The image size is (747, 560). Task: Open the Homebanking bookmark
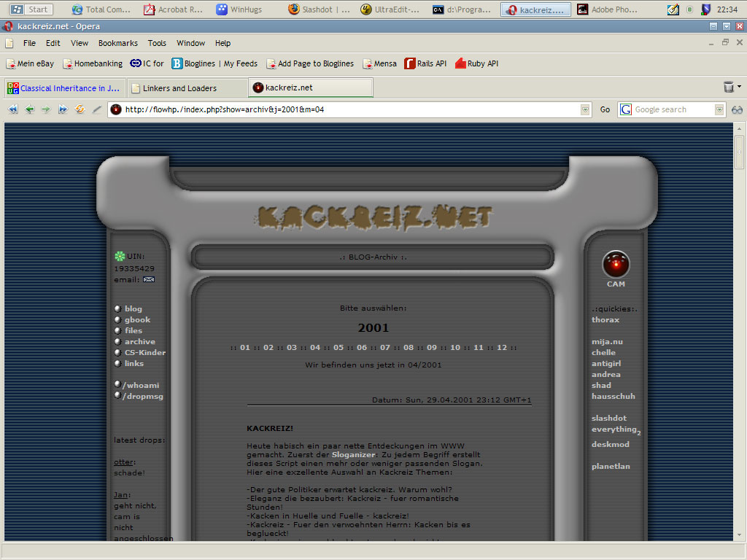[x=93, y=63]
